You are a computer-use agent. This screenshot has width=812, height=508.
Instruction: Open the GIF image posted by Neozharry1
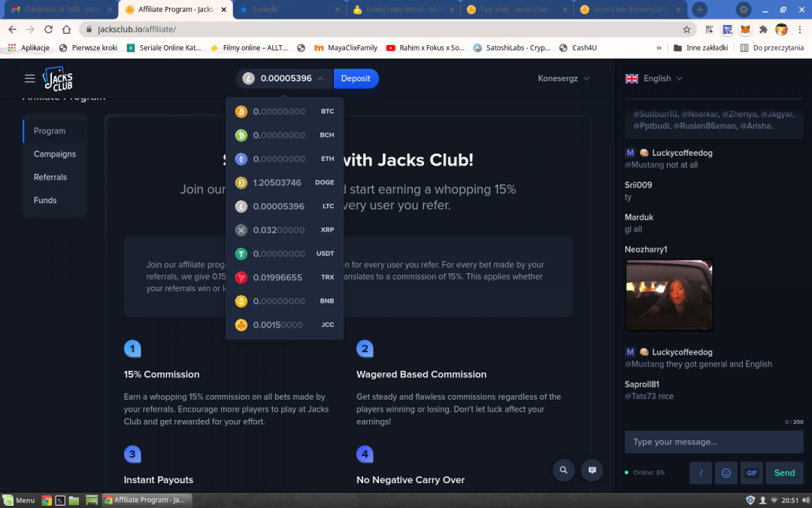[x=669, y=296]
